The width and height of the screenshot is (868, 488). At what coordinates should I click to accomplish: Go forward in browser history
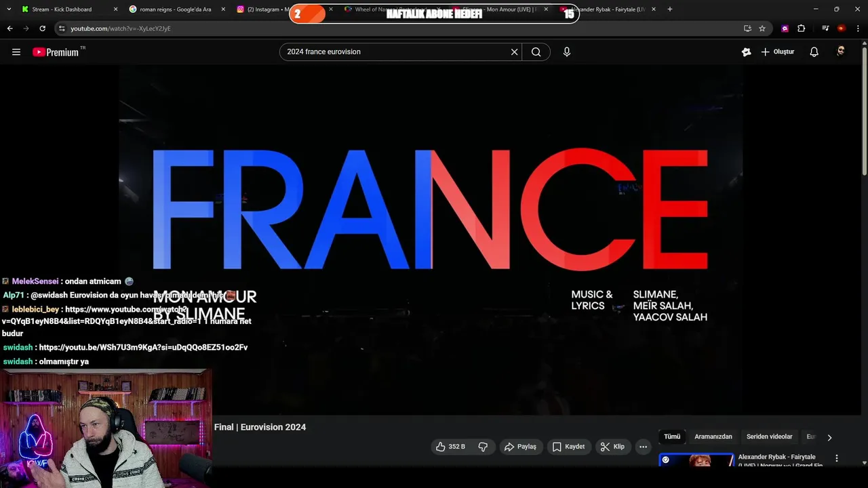26,28
